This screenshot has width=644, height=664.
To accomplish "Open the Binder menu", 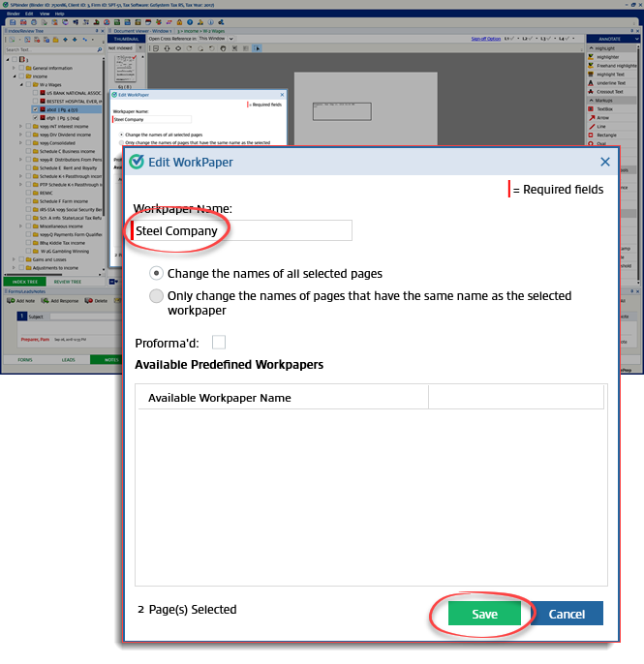I will click(14, 14).
